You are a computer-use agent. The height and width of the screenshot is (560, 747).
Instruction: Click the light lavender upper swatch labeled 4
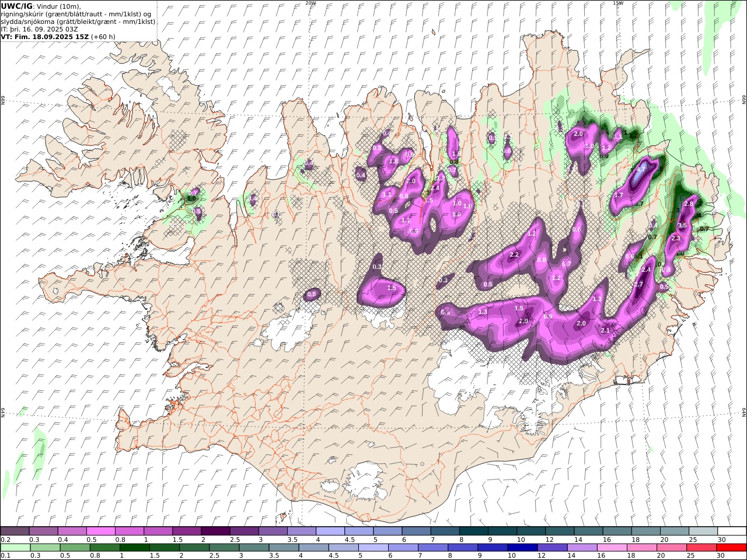coord(330,531)
